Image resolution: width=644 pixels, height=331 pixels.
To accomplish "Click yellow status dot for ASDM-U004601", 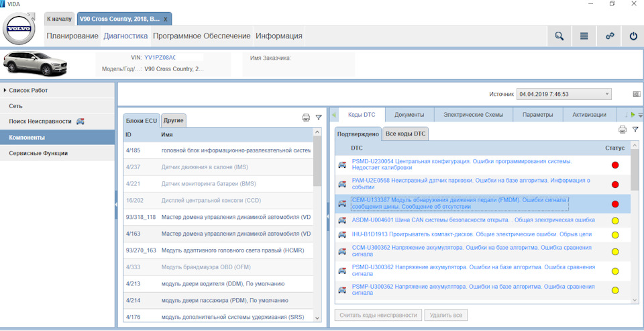I will [x=615, y=220].
